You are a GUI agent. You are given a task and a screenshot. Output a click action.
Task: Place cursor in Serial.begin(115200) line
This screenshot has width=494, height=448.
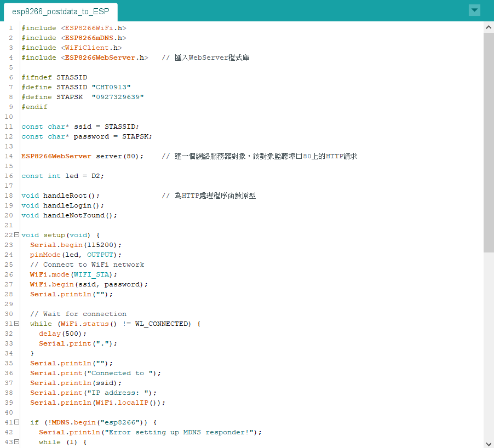pos(76,245)
